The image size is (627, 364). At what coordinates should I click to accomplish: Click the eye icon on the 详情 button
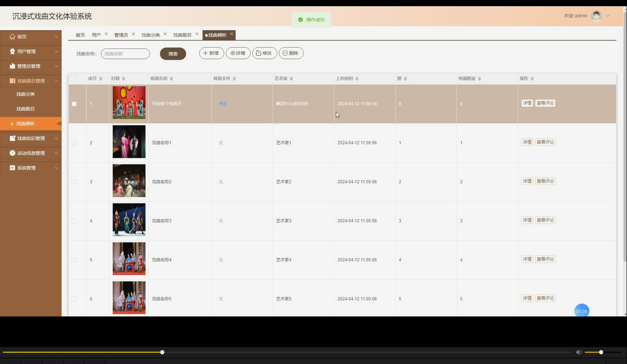coord(232,53)
